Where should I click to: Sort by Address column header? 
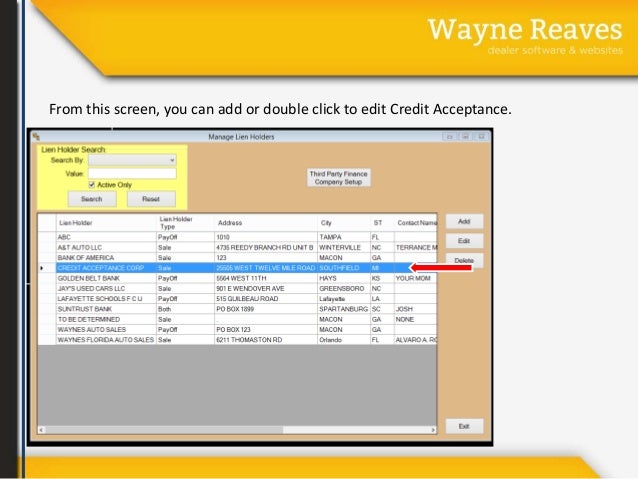pyautogui.click(x=266, y=223)
